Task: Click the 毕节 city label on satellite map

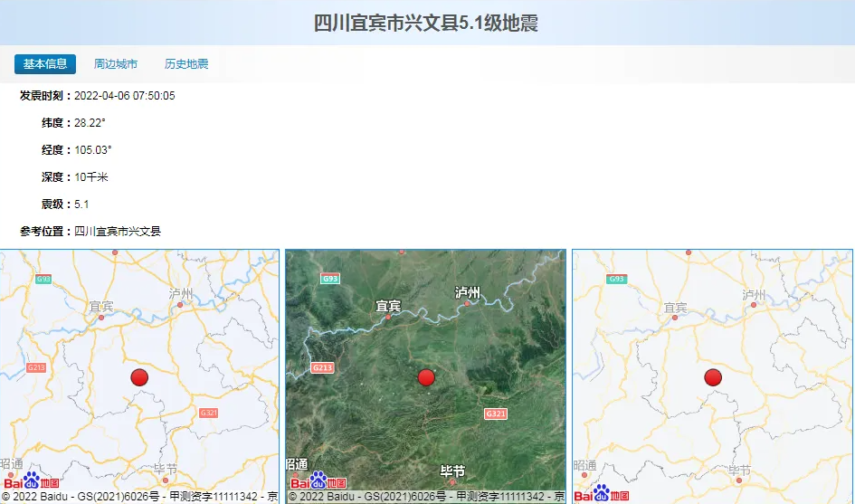Action: tap(452, 471)
